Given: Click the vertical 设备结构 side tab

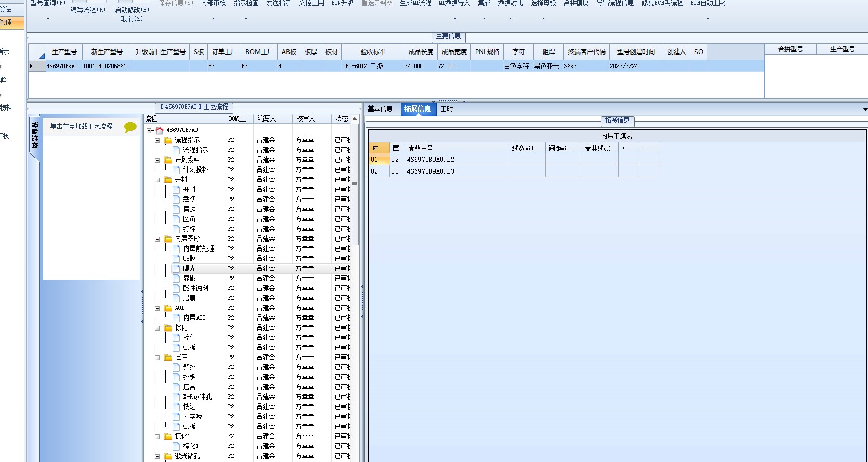Looking at the screenshot, I should 34,136.
